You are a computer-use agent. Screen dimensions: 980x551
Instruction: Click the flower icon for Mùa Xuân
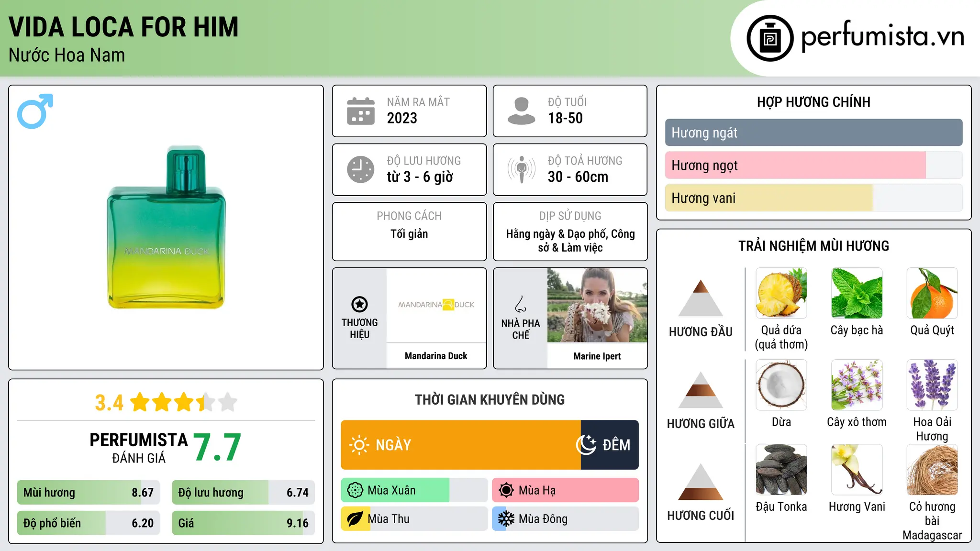click(x=355, y=490)
